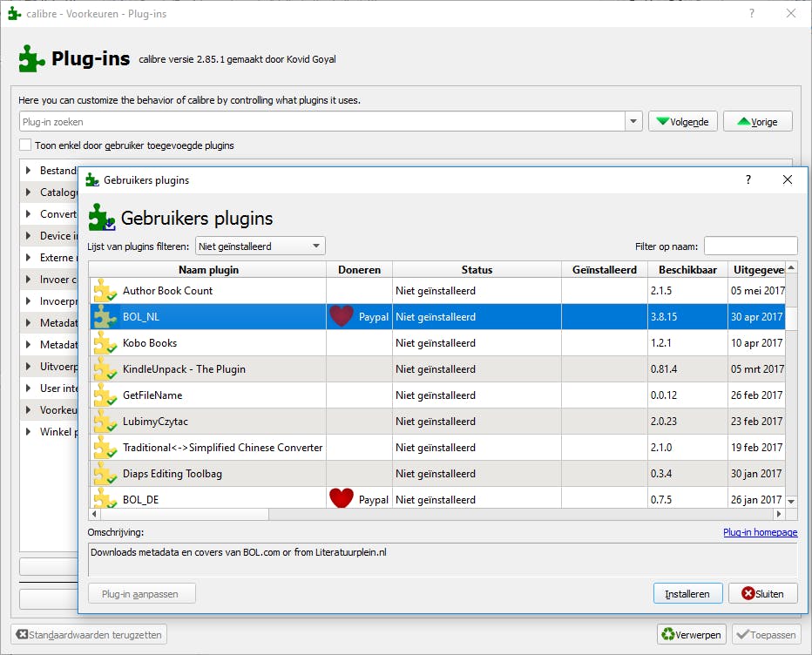This screenshot has width=812, height=655.
Task: Select 'KindleUnpack - The Plugin' row name
Action: coord(184,368)
